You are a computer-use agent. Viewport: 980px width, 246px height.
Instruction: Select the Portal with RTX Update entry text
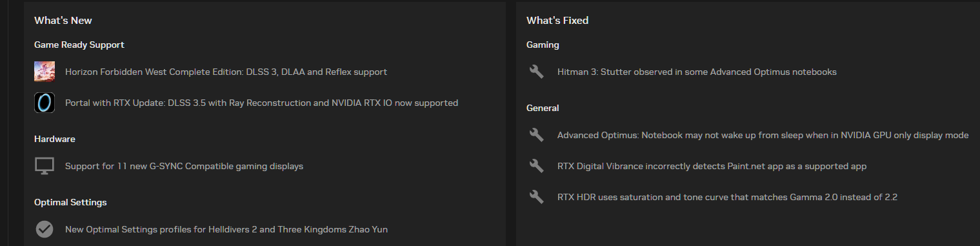click(x=261, y=103)
